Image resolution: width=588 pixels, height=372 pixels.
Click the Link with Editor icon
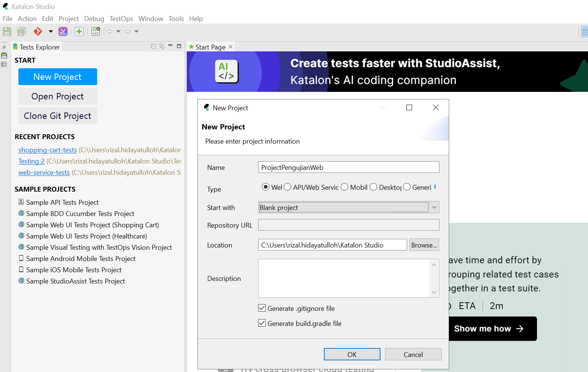click(162, 46)
